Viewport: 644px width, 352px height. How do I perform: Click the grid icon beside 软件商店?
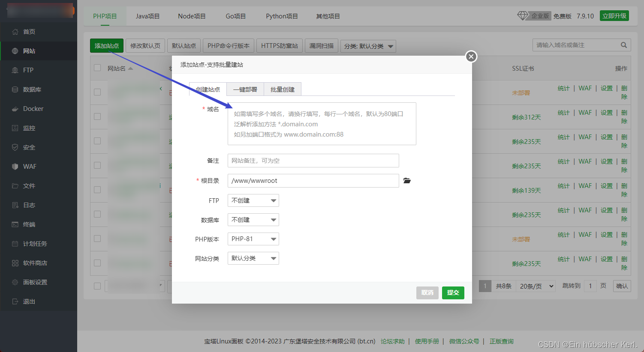tap(15, 263)
